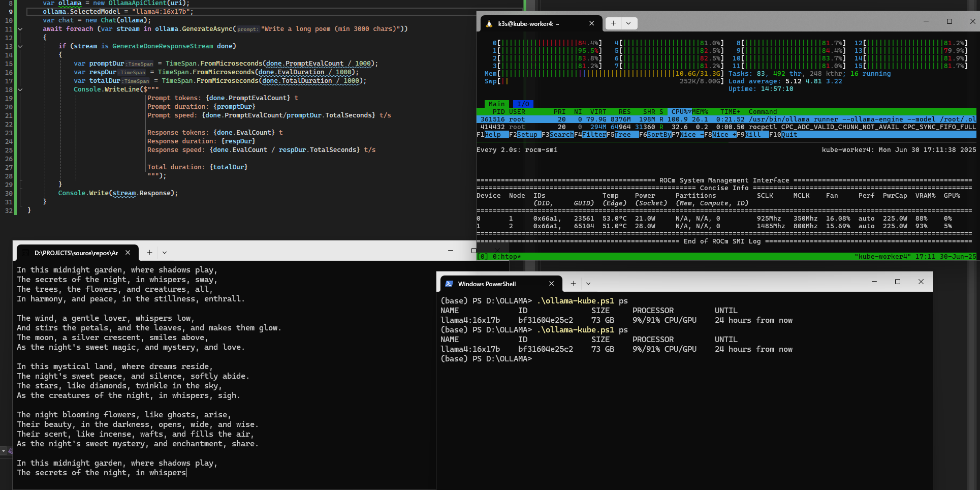Click the Linux penguin icon on k3s tab
Viewport: 980px width, 490px height.
(489, 24)
